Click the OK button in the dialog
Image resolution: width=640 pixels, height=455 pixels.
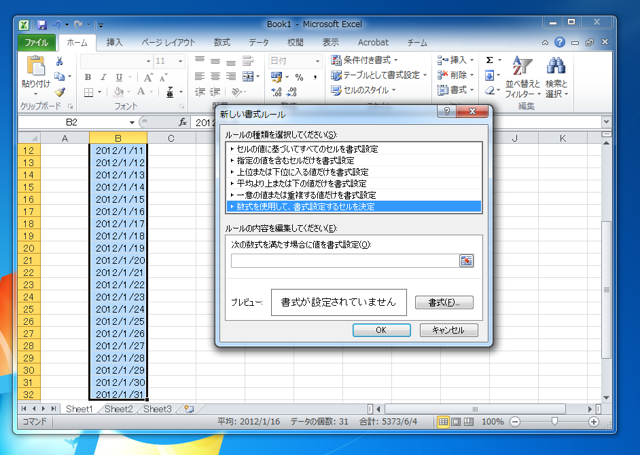click(x=381, y=330)
